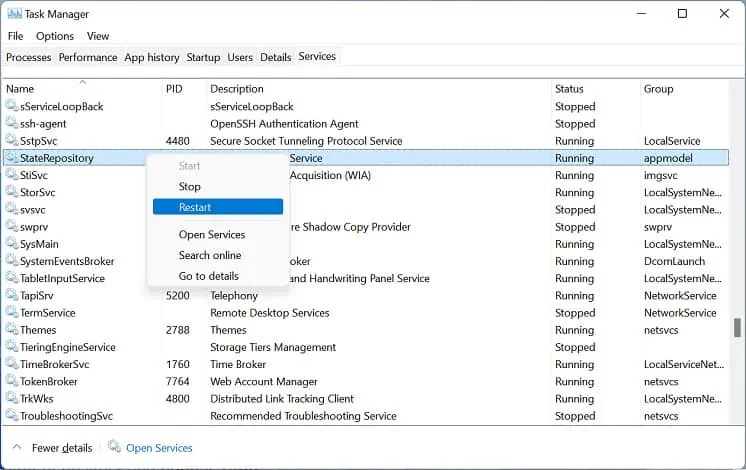Click the 'imgsvc' group cell
This screenshot has height=470, width=746.
[x=660, y=176]
